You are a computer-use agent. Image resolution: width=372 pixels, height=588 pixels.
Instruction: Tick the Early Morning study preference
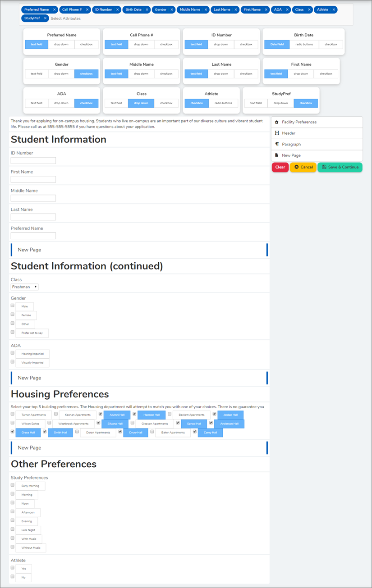tap(13, 485)
